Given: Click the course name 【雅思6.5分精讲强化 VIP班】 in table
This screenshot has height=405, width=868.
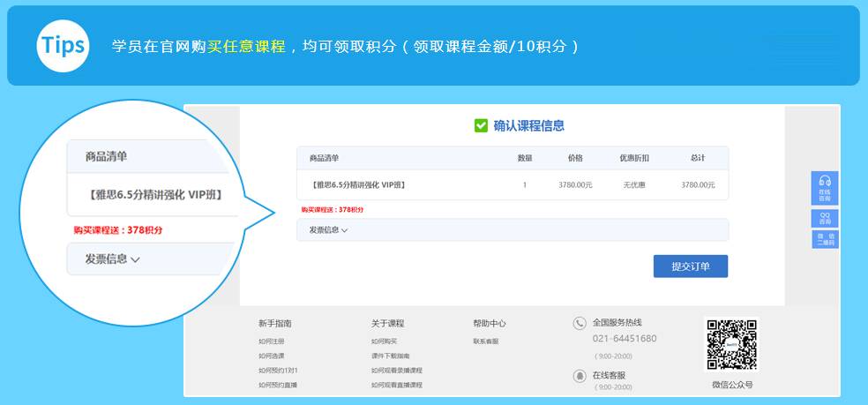Looking at the screenshot, I should click(357, 185).
